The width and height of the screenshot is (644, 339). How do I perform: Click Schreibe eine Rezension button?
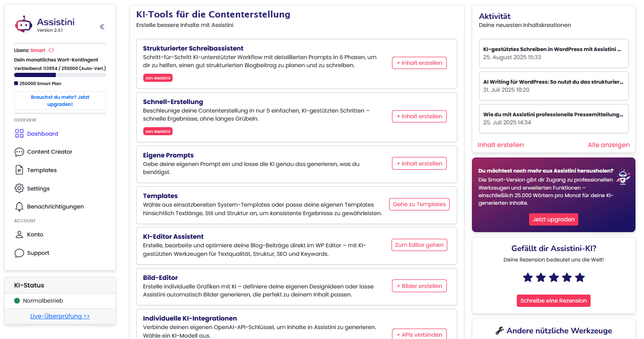coord(554,301)
